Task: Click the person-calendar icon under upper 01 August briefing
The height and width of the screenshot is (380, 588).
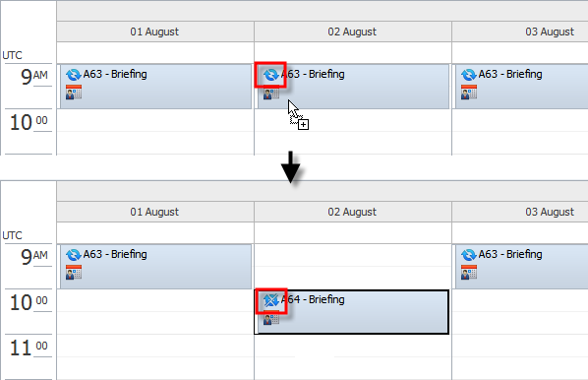Action: pyautogui.click(x=74, y=92)
